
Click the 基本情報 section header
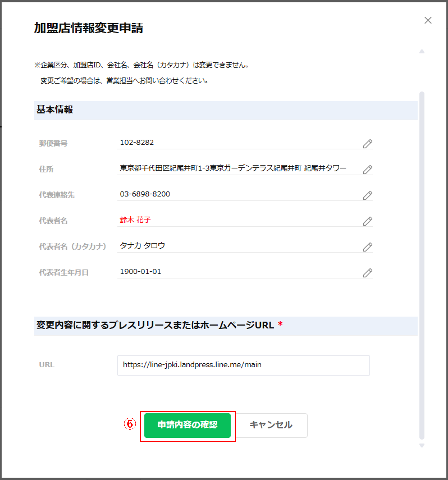(54, 110)
